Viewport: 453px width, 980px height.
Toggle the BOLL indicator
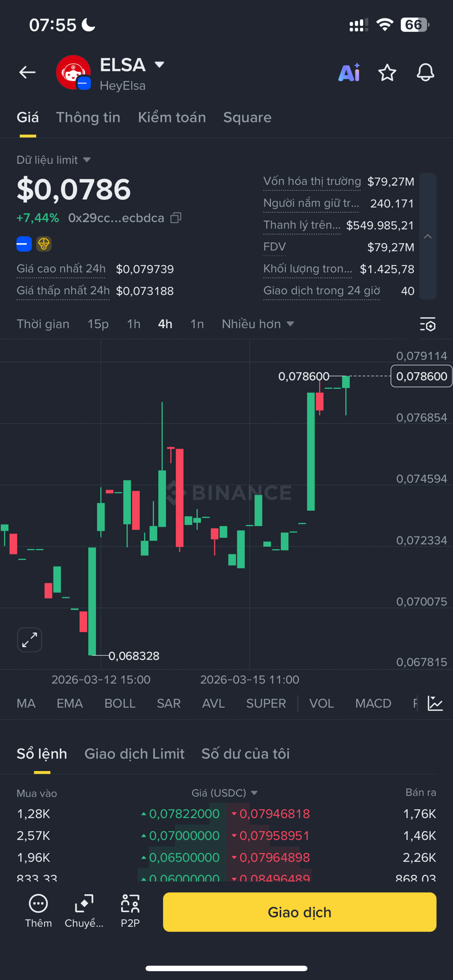[x=120, y=703]
